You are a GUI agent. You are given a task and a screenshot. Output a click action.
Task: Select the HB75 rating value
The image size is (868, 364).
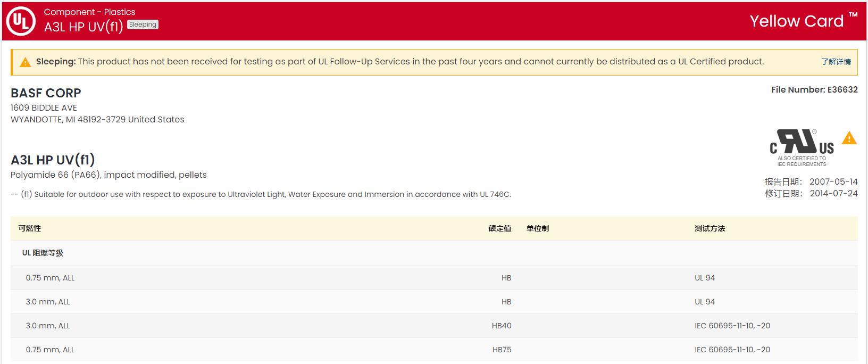(x=502, y=350)
